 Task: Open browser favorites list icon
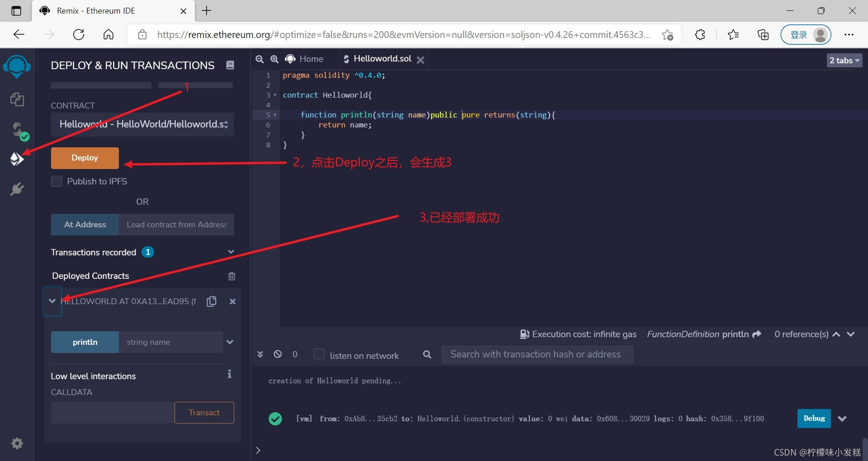point(733,34)
